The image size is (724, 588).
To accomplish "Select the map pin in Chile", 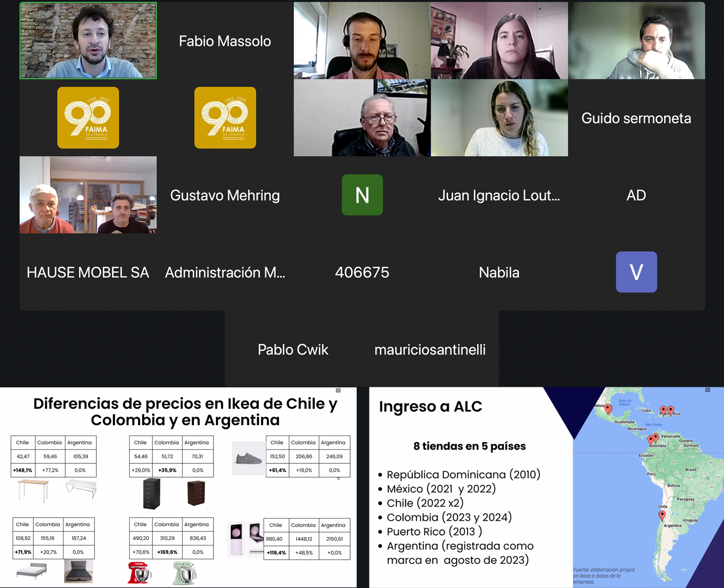I will 662,515.
